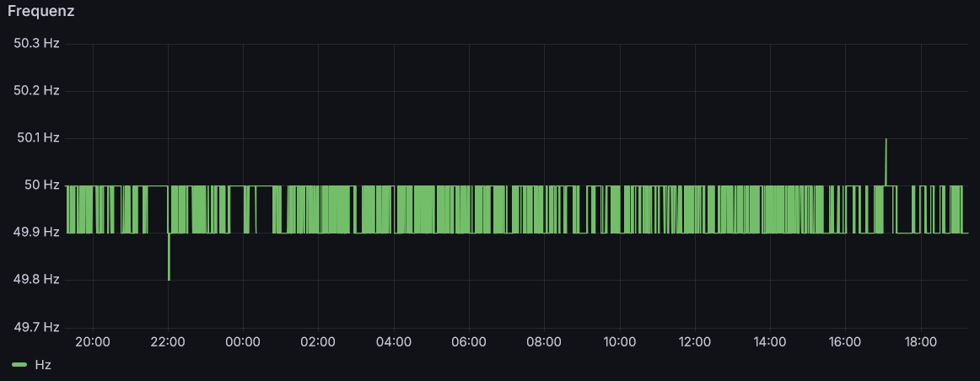Click the 49.8 Hz dip at 22:00
Image resolution: width=980 pixels, height=381 pixels.
169,257
